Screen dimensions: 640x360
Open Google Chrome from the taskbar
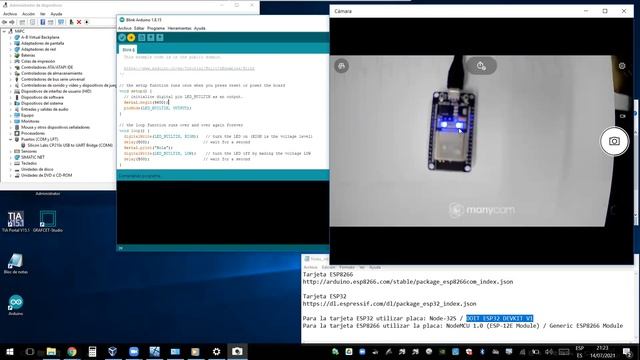tap(72, 351)
